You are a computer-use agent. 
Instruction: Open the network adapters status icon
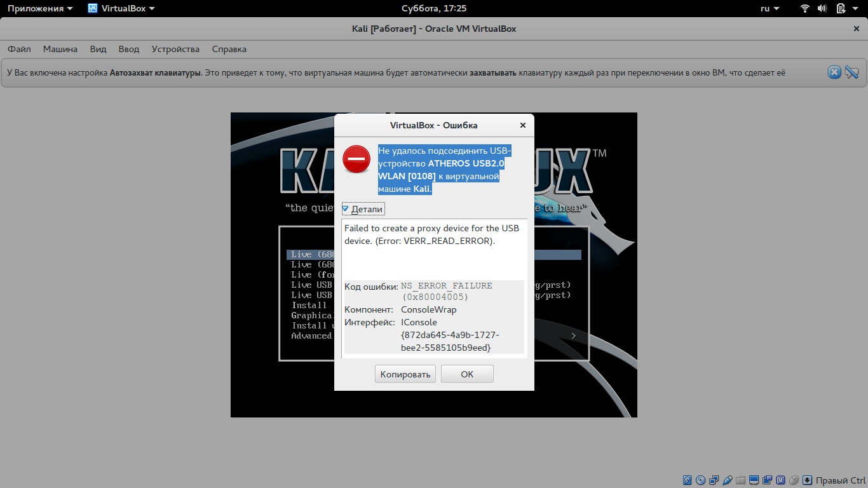click(x=714, y=480)
